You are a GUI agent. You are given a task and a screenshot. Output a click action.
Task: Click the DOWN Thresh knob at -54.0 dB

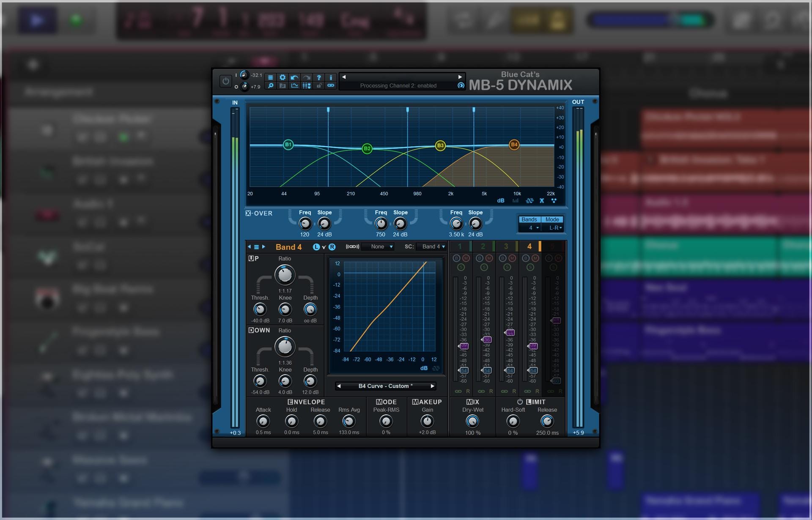260,381
